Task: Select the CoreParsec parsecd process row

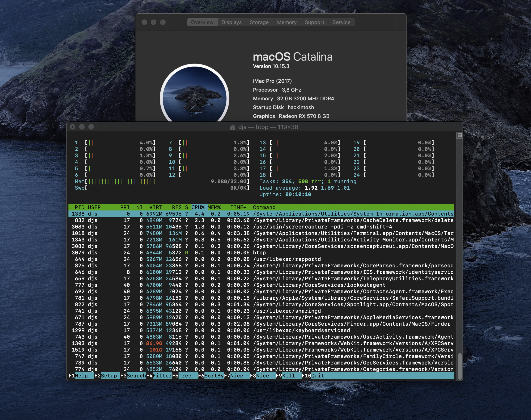Action: [x=261, y=266]
